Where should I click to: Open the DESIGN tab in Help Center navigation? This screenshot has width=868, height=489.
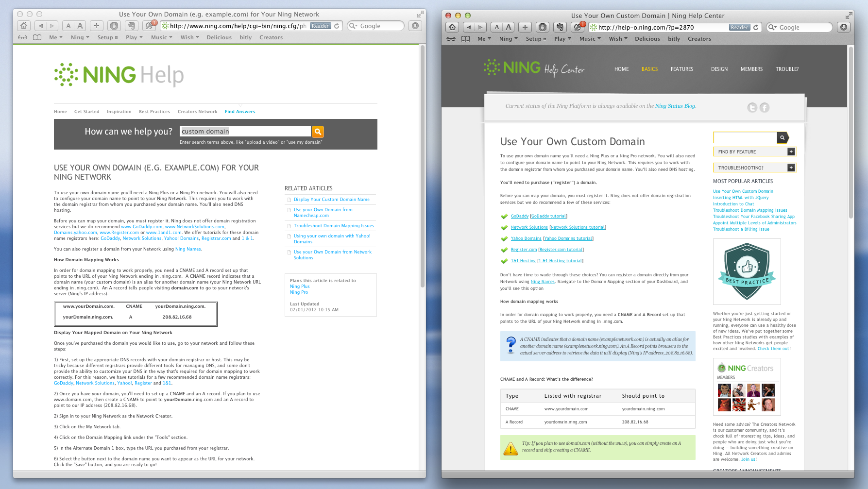(719, 69)
